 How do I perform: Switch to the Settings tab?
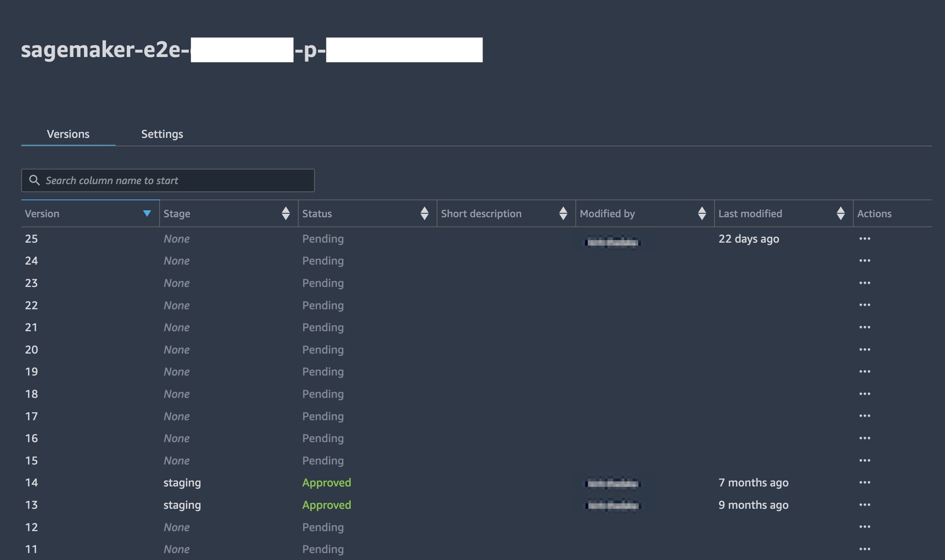tap(162, 134)
